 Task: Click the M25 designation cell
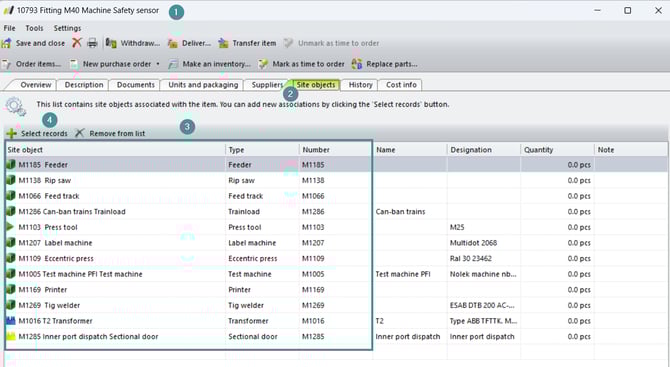pyautogui.click(x=484, y=227)
